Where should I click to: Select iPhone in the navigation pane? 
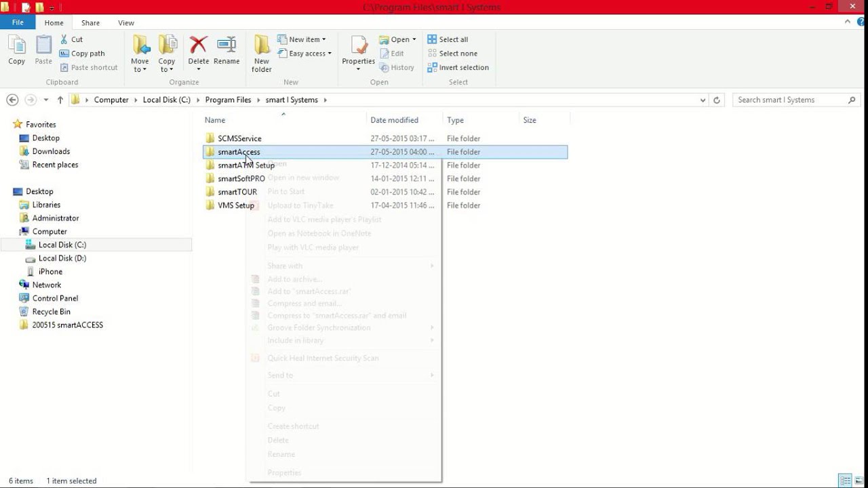click(x=50, y=272)
